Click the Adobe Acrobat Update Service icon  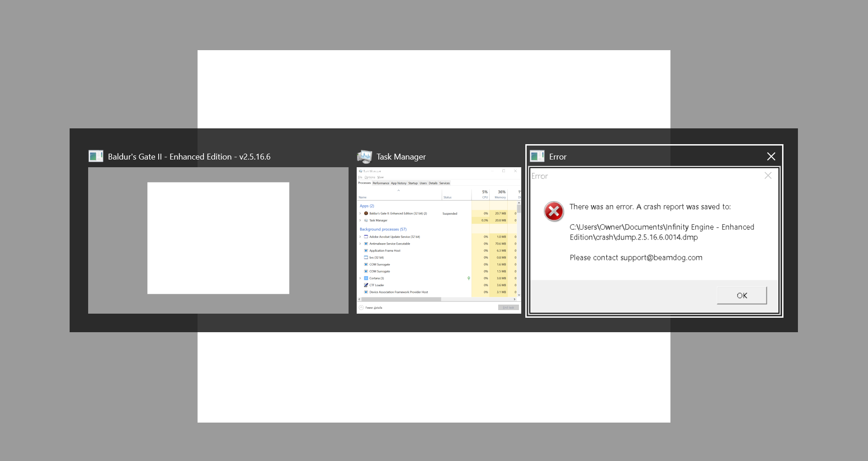(366, 237)
